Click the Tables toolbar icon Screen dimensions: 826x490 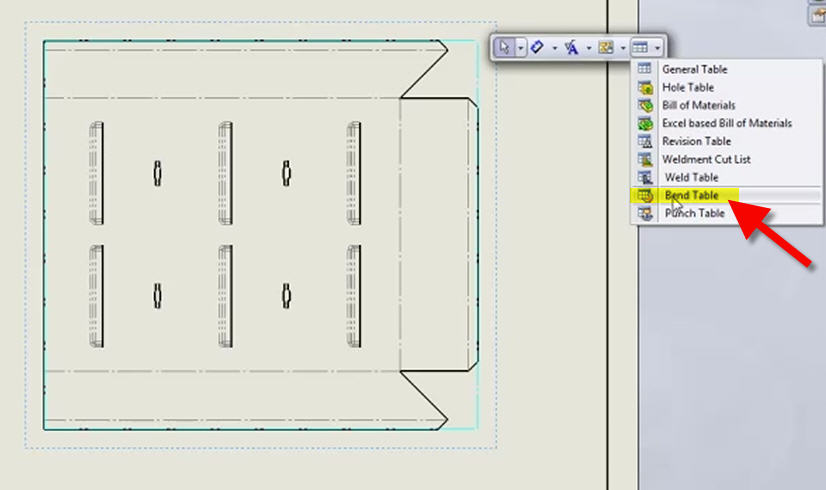[640, 47]
